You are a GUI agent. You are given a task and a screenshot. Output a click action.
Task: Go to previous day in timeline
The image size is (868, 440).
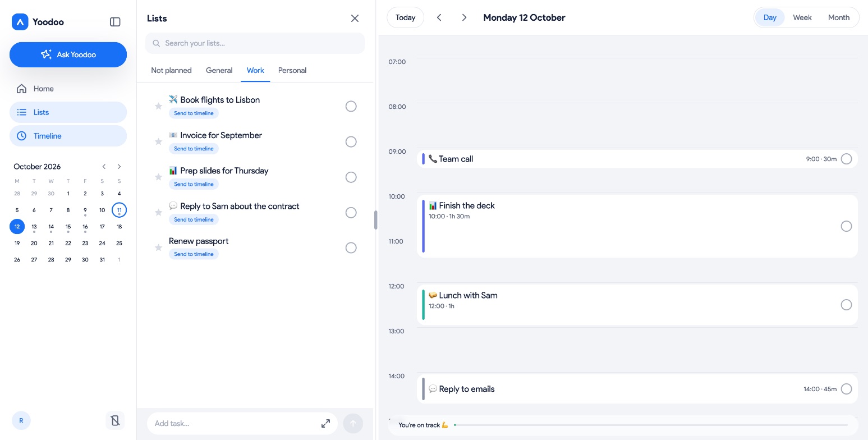pos(439,17)
